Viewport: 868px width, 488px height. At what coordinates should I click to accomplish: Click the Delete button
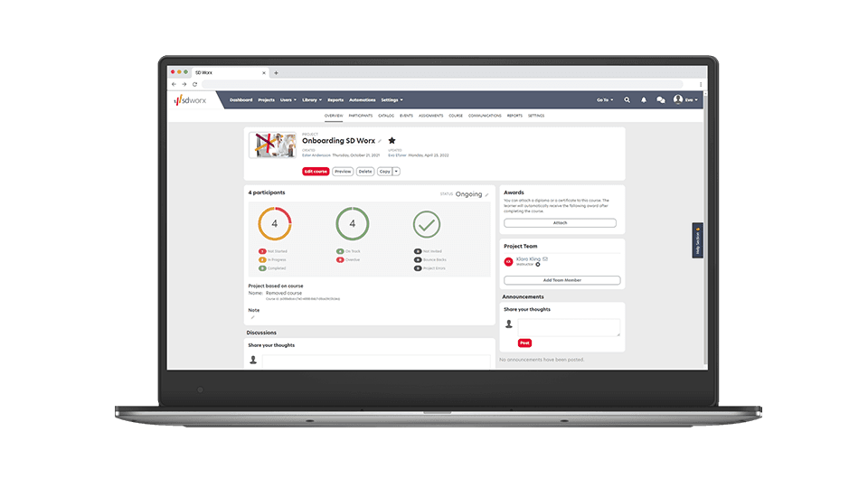click(365, 172)
